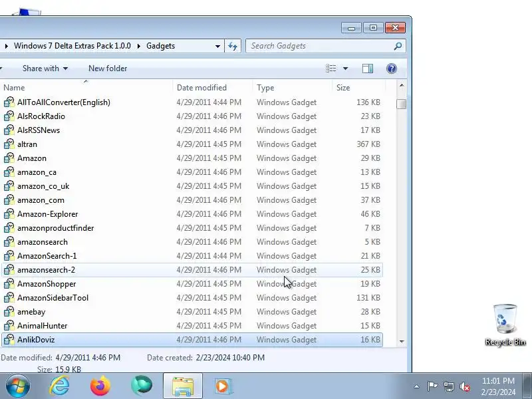Click the 136 KB size cell
This screenshot has height=399, width=532.
click(368, 102)
